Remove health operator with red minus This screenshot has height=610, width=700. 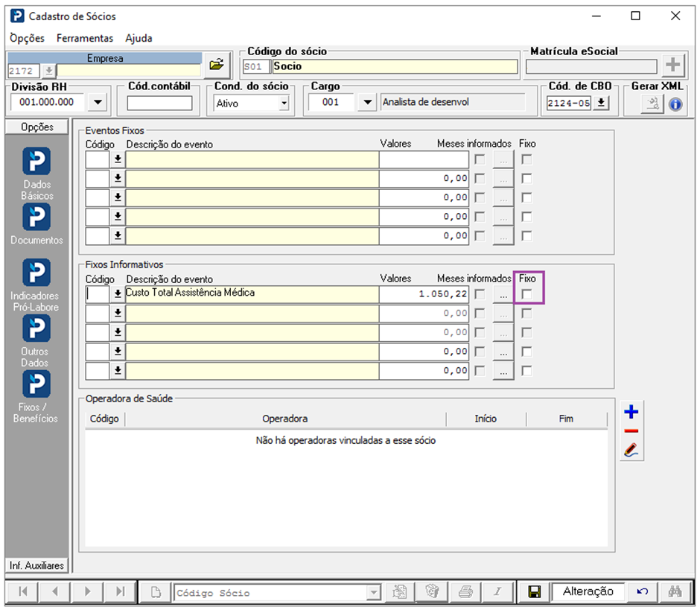tap(631, 431)
